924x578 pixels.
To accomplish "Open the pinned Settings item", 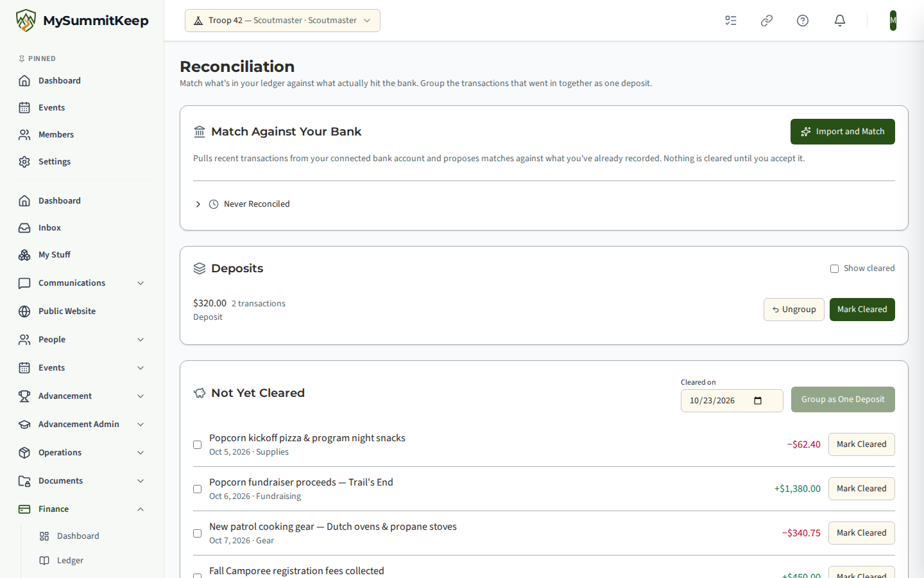I will click(x=82, y=161).
